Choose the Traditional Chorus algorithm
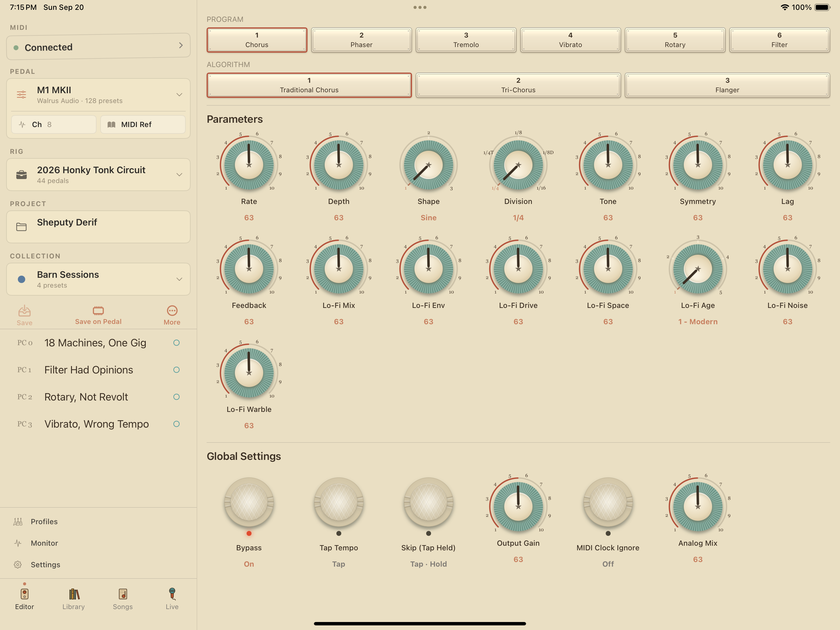Image resolution: width=840 pixels, height=630 pixels. (309, 85)
